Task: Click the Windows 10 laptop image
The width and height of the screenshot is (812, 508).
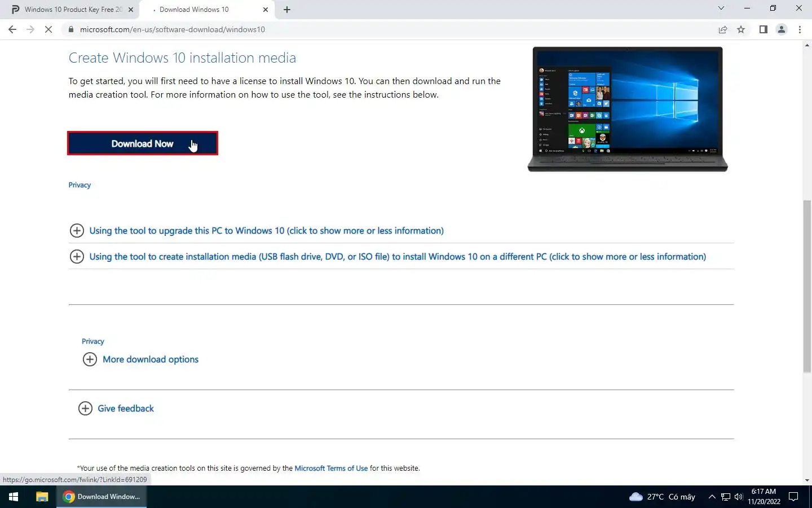Action: [628, 109]
